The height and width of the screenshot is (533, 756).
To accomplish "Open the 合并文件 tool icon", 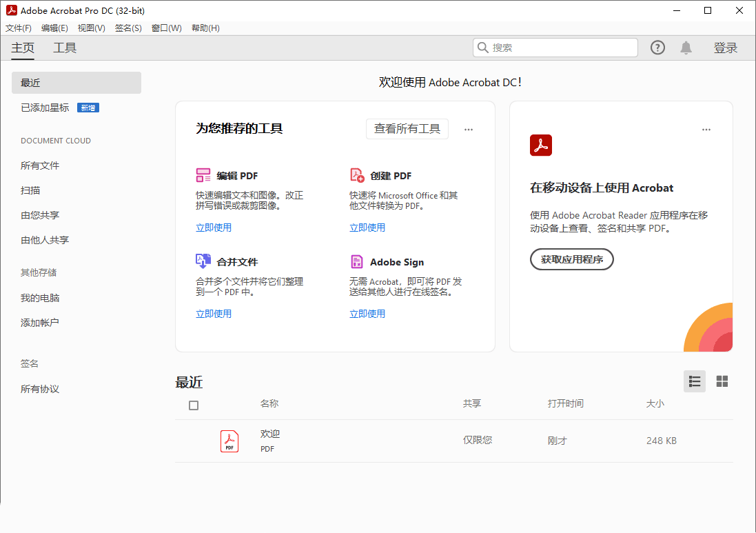I will pyautogui.click(x=203, y=261).
